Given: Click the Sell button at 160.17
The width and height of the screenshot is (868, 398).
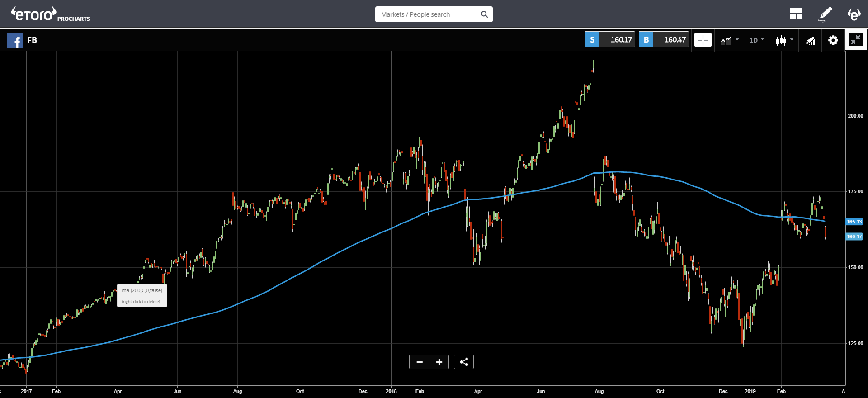Looking at the screenshot, I should 610,40.
